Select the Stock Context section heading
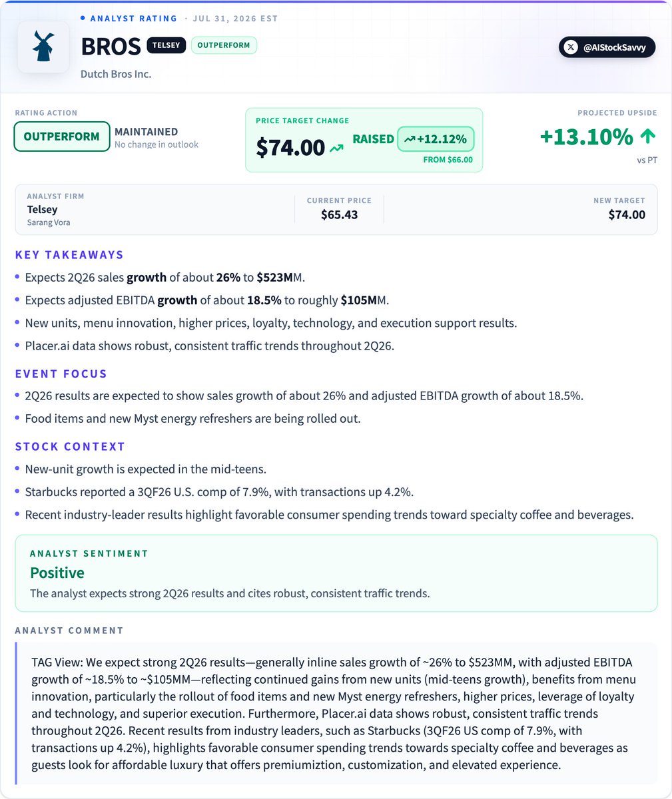Screen dimensions: 672x799 [x=70, y=446]
